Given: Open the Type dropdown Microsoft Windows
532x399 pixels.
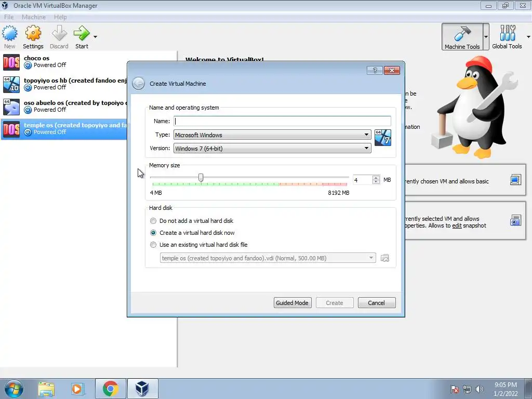Looking at the screenshot, I should coord(272,135).
